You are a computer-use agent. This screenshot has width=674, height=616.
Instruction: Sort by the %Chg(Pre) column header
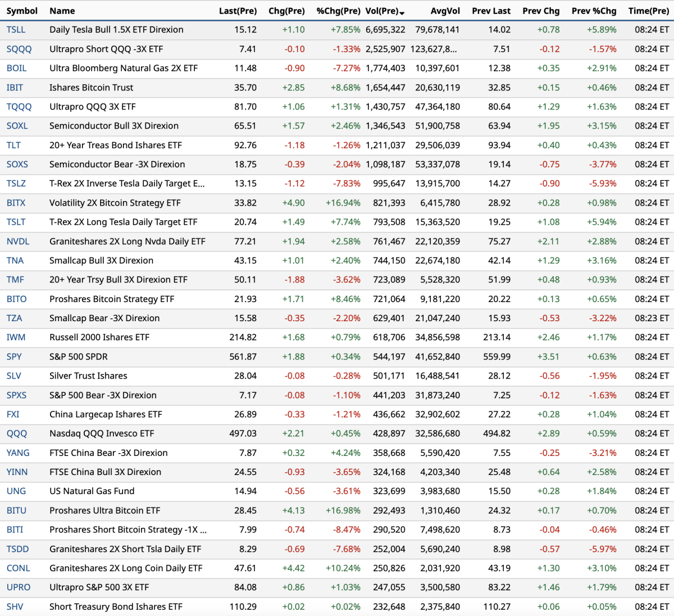pos(338,11)
